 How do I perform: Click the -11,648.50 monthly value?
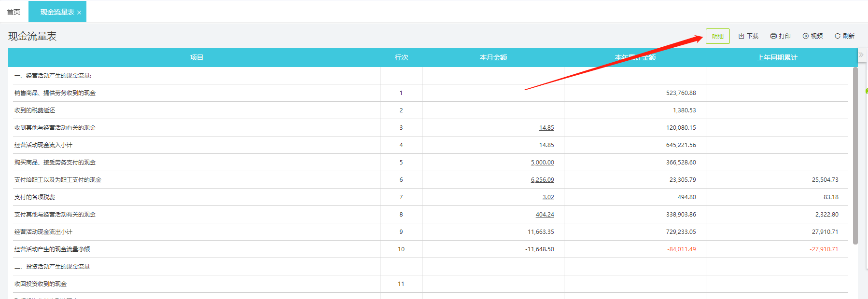539,249
